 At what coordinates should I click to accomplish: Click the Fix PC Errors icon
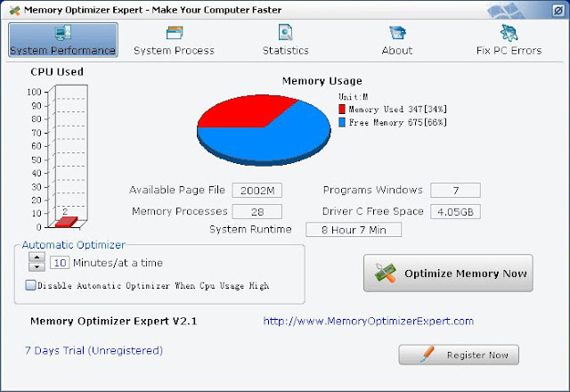[x=509, y=33]
